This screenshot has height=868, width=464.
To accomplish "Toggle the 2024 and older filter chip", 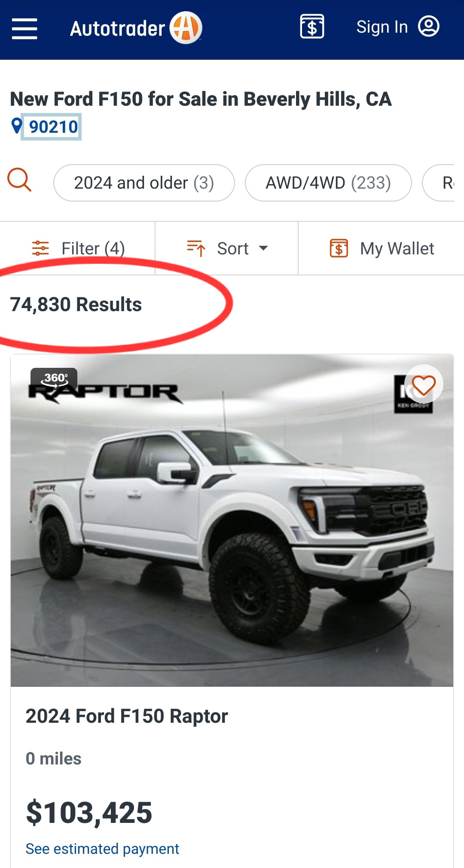I will pos(144,183).
